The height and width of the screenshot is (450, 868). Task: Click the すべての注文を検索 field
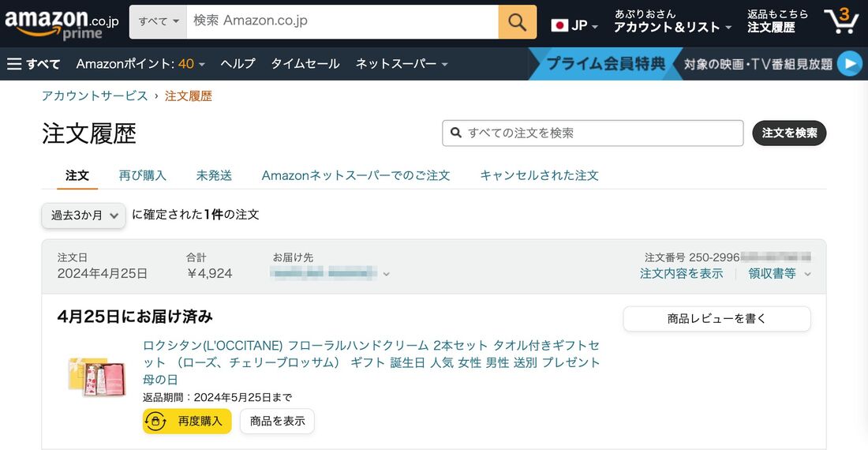[593, 133]
